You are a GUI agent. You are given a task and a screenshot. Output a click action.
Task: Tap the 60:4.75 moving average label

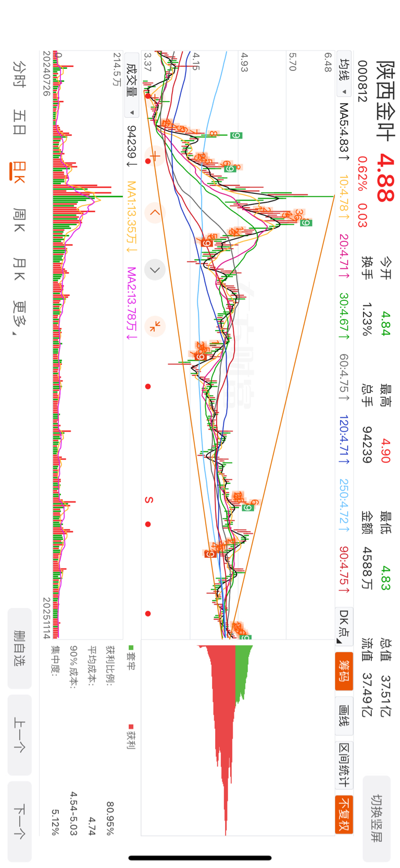[344, 377]
